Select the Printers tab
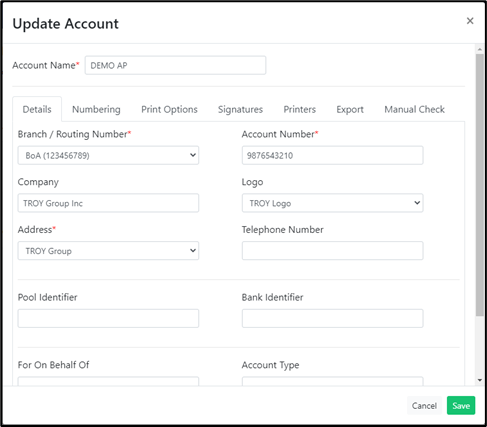The image size is (487, 427). 300,109
